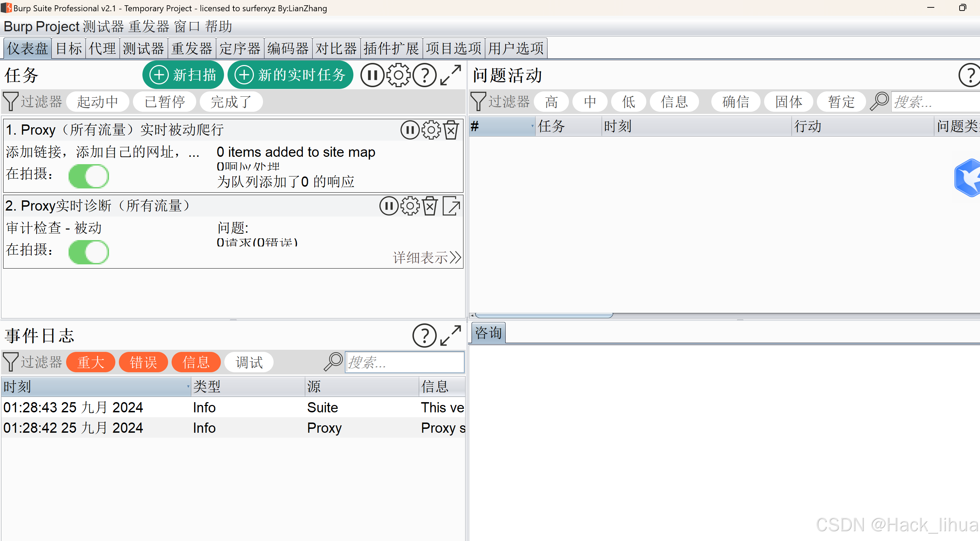The height and width of the screenshot is (541, 980).
Task: Pause all tasks using the Tasks header pause icon
Action: click(x=372, y=75)
